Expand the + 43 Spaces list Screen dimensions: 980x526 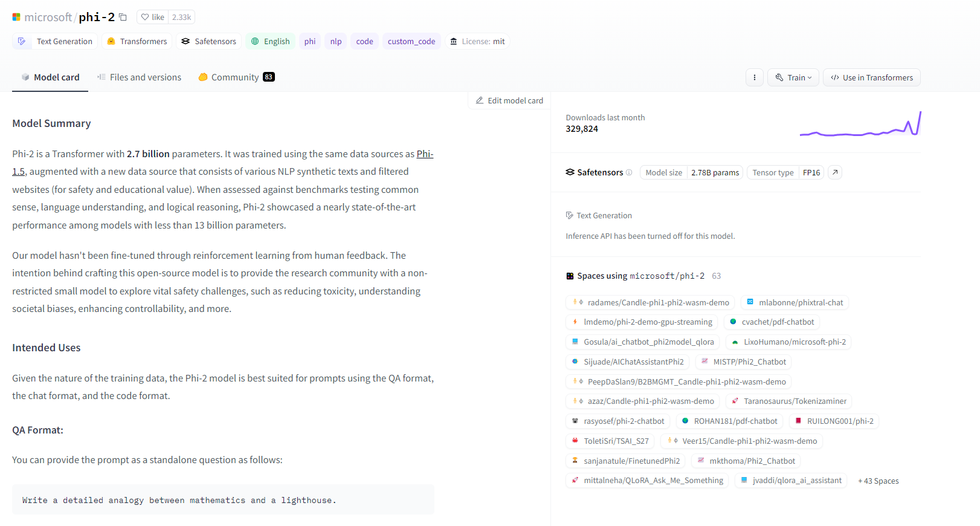tap(878, 481)
